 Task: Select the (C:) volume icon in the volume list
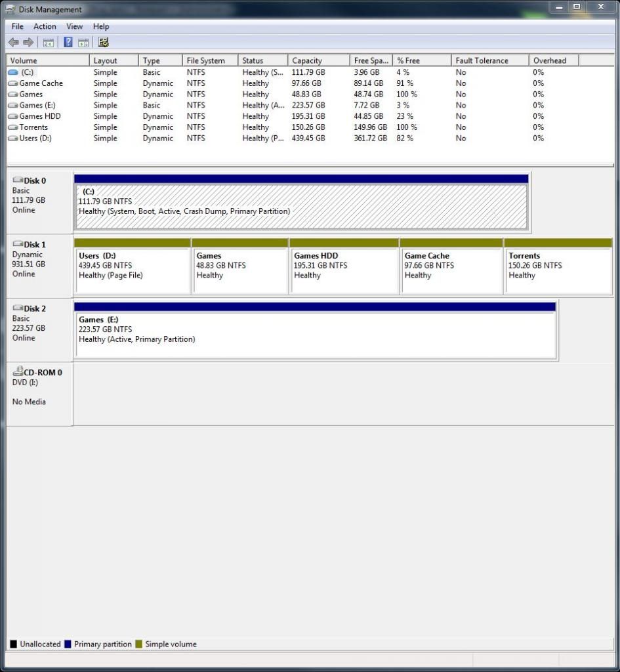click(x=13, y=72)
